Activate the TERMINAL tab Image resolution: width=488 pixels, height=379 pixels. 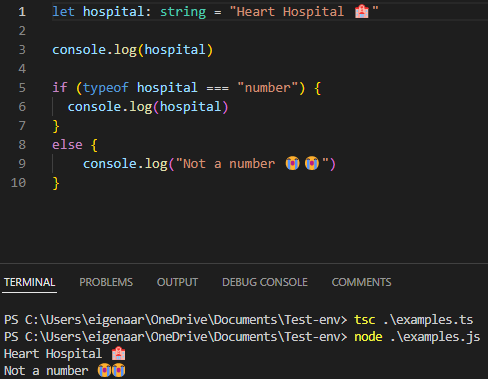click(x=29, y=282)
